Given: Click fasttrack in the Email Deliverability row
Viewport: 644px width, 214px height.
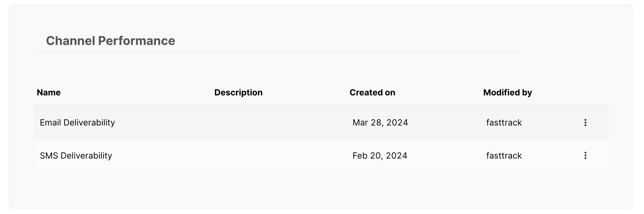Looking at the screenshot, I should 504,122.
